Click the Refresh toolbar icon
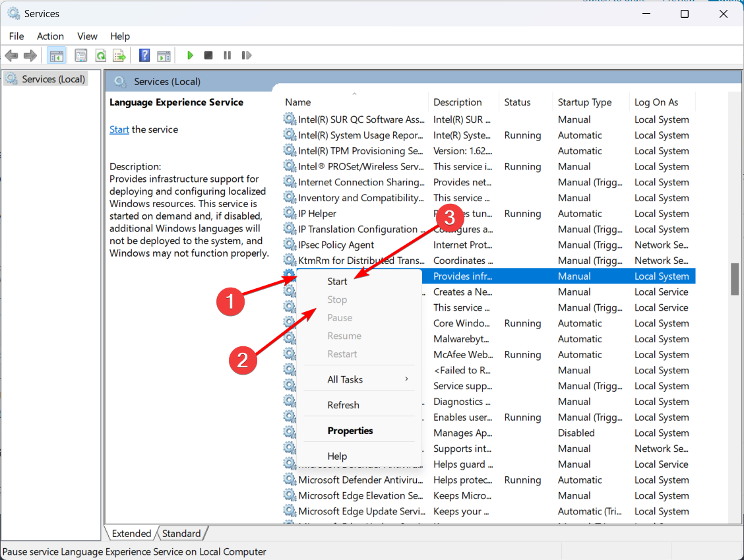Screen dimensions: 744x560 (100, 55)
